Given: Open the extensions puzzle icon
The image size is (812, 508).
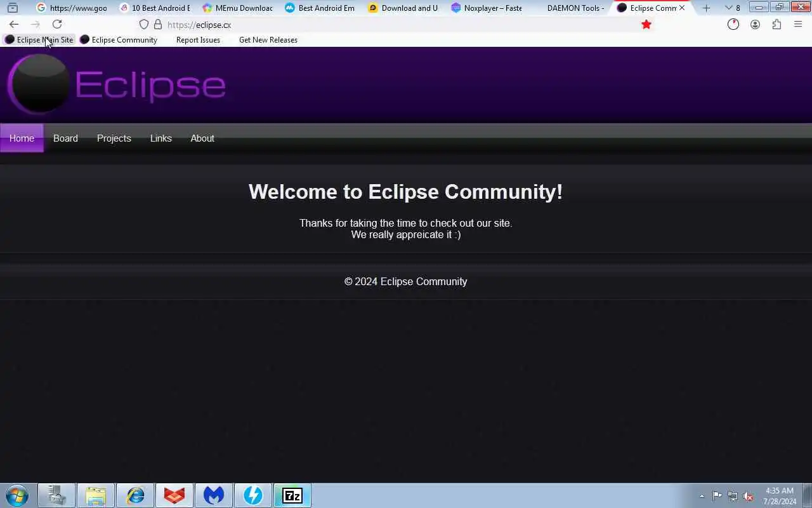Looking at the screenshot, I should (x=776, y=24).
